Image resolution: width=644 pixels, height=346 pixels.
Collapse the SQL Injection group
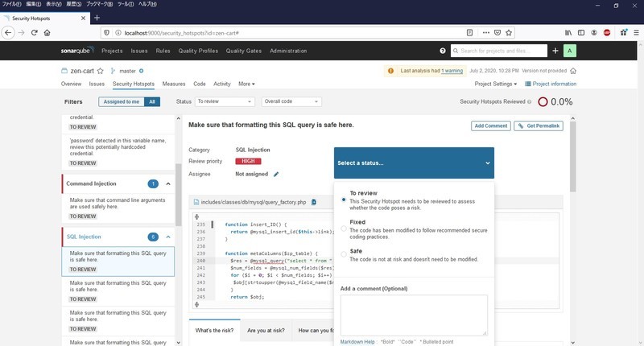[x=168, y=237]
